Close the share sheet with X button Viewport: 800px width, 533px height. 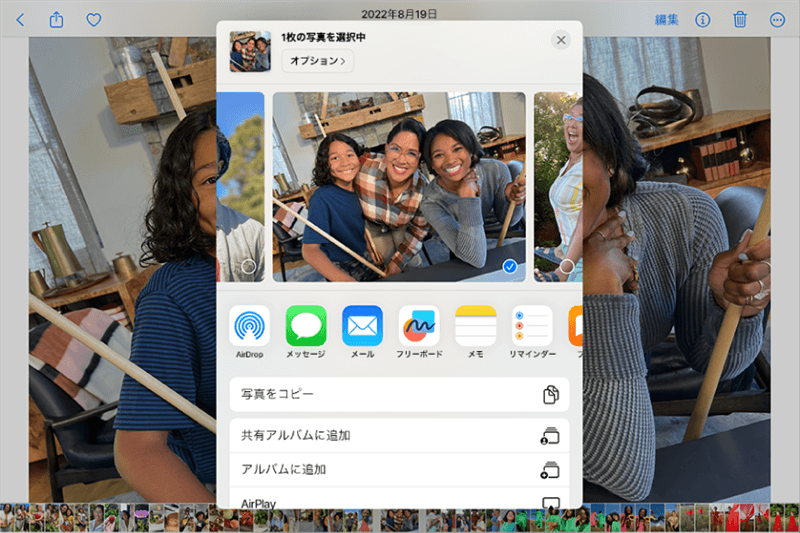[x=561, y=40]
